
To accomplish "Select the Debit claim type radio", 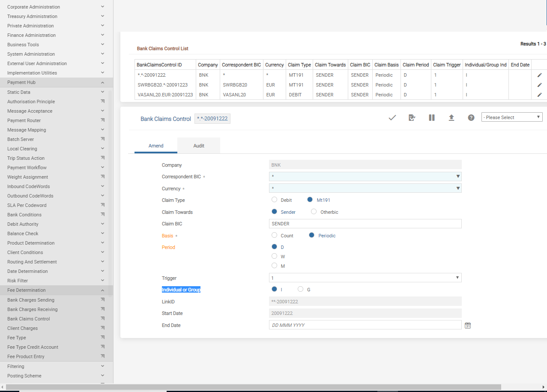I will pos(275,200).
